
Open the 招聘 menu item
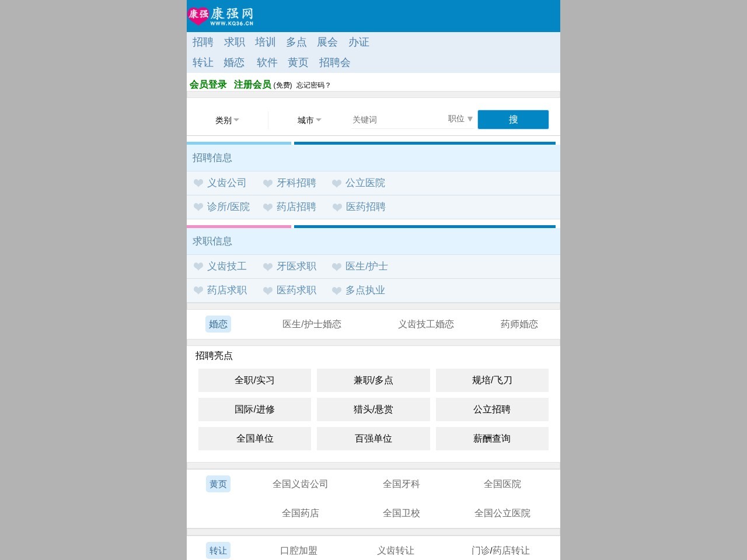pos(203,42)
